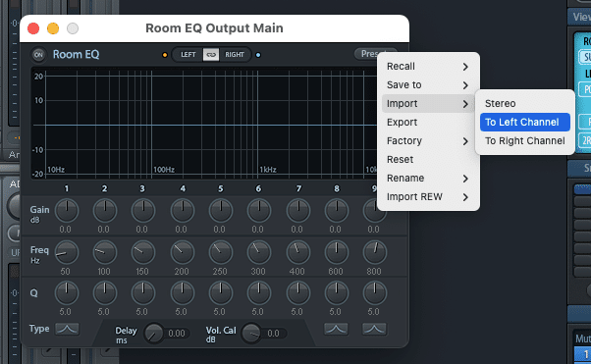591x364 pixels.
Task: Toggle the Room EQ ON button
Action: coord(38,55)
